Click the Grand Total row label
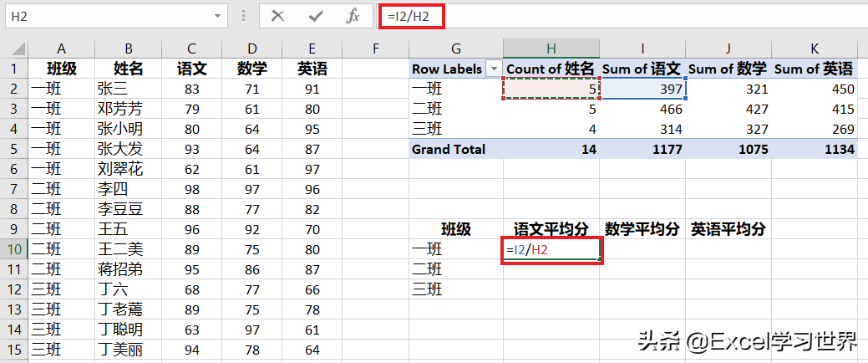 tap(456, 149)
